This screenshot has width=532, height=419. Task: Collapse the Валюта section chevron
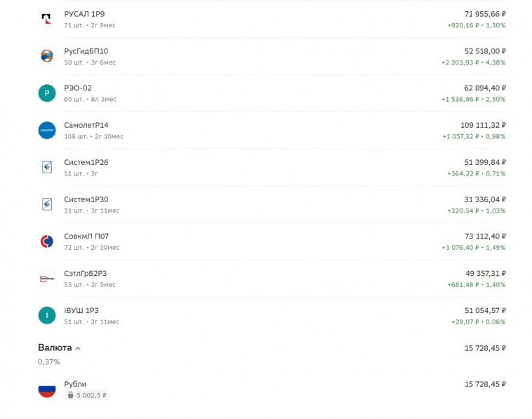(78, 348)
